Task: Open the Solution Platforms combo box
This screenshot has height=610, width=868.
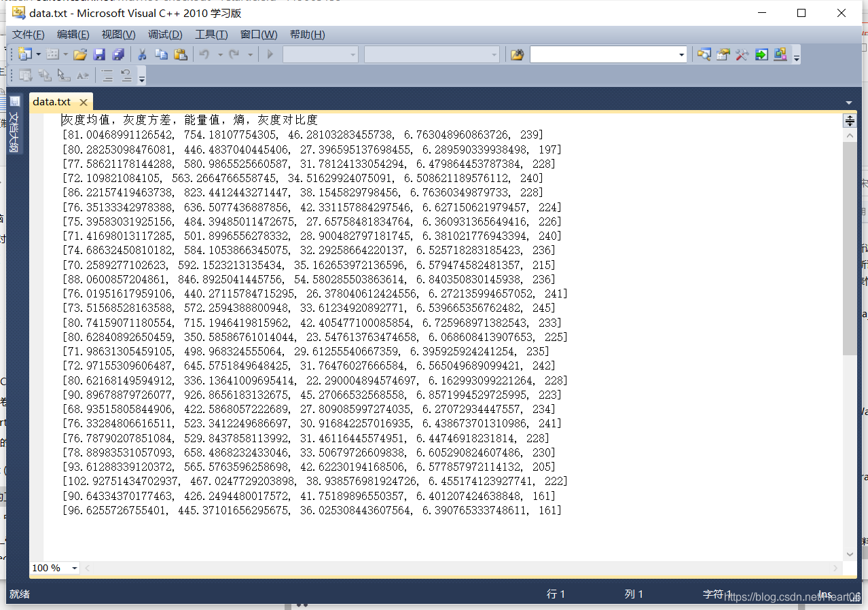Action: [431, 54]
